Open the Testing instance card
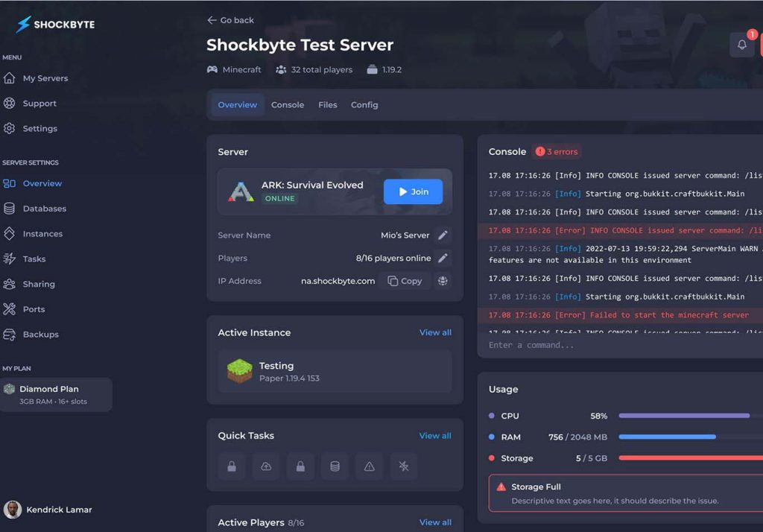763x532 pixels. pyautogui.click(x=335, y=371)
